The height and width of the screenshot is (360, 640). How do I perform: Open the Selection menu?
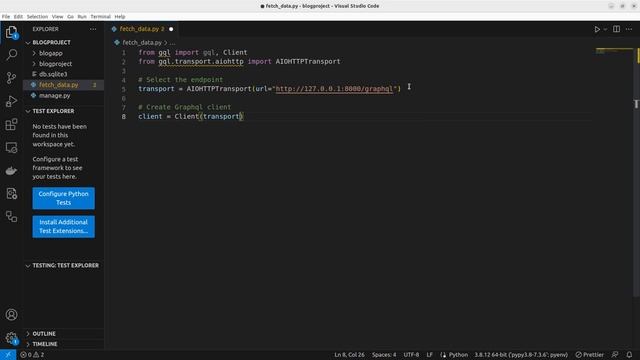click(x=37, y=17)
